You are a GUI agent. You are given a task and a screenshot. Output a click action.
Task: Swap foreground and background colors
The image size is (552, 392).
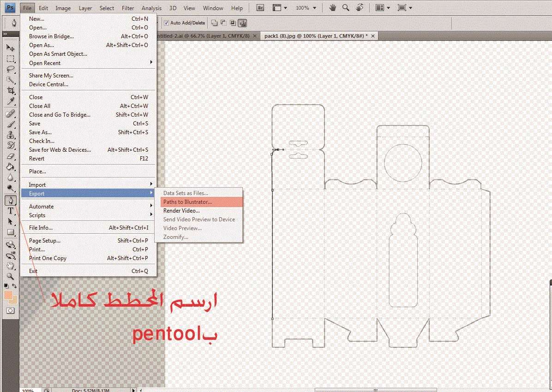(14, 286)
